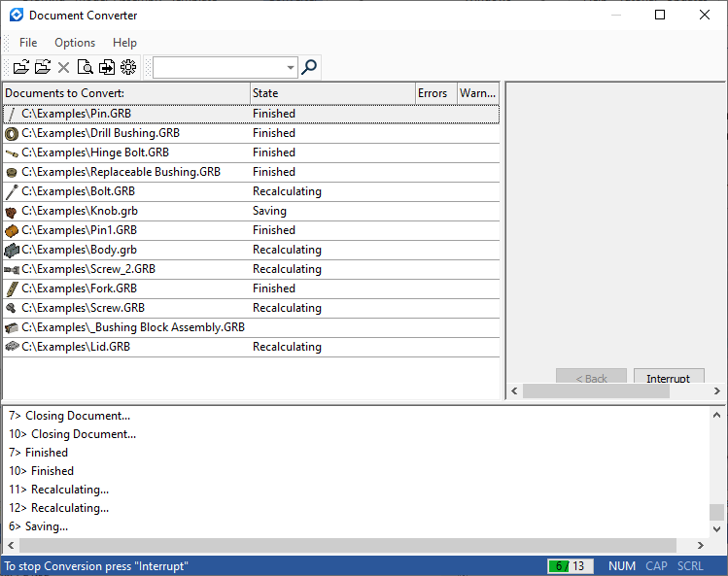728x576 pixels.
Task: Open the settings gear toolbar icon
Action: tap(128, 67)
